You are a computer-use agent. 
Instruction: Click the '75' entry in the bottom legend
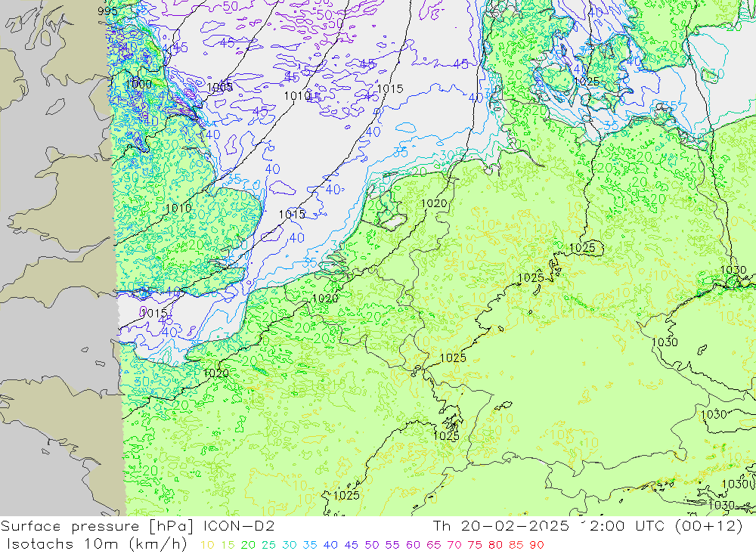(475, 546)
